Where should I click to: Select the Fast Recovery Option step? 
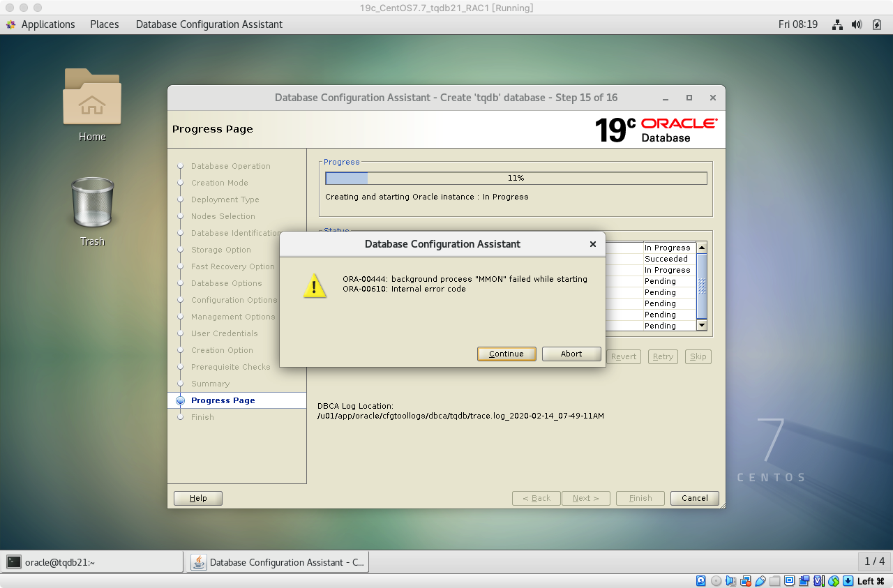coord(233,266)
